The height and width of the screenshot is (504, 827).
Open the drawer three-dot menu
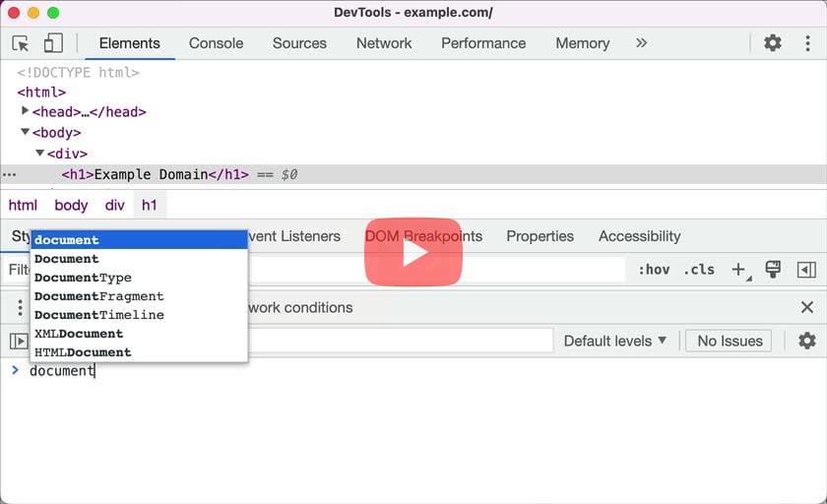point(20,307)
